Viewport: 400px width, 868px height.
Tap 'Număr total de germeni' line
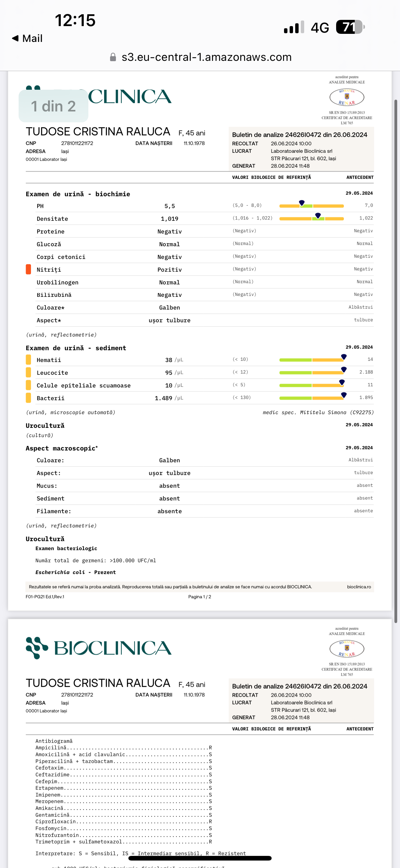[96, 560]
